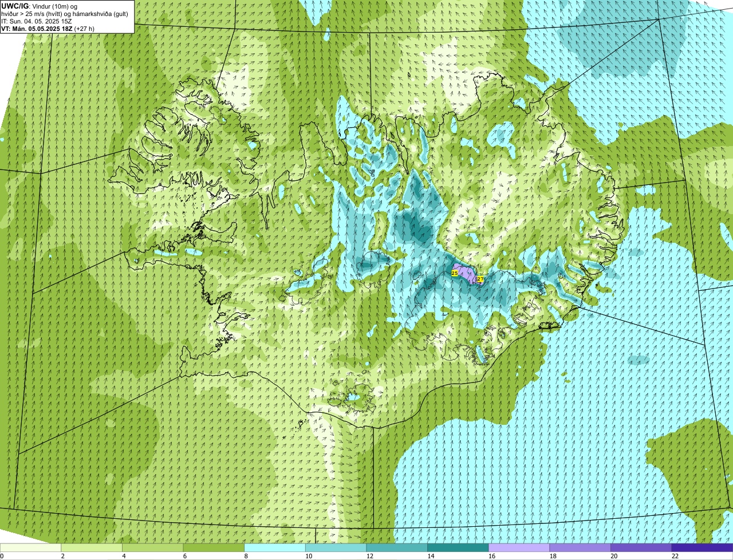Select the 2–4 m/s legend swatch
733x560 pixels.
pos(92,547)
